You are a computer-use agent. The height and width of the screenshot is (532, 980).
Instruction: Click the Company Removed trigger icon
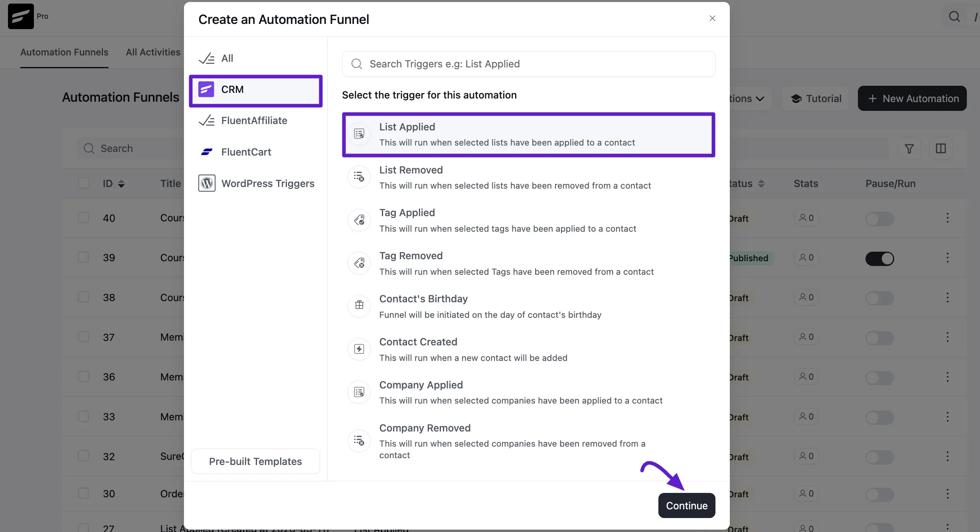tap(359, 441)
